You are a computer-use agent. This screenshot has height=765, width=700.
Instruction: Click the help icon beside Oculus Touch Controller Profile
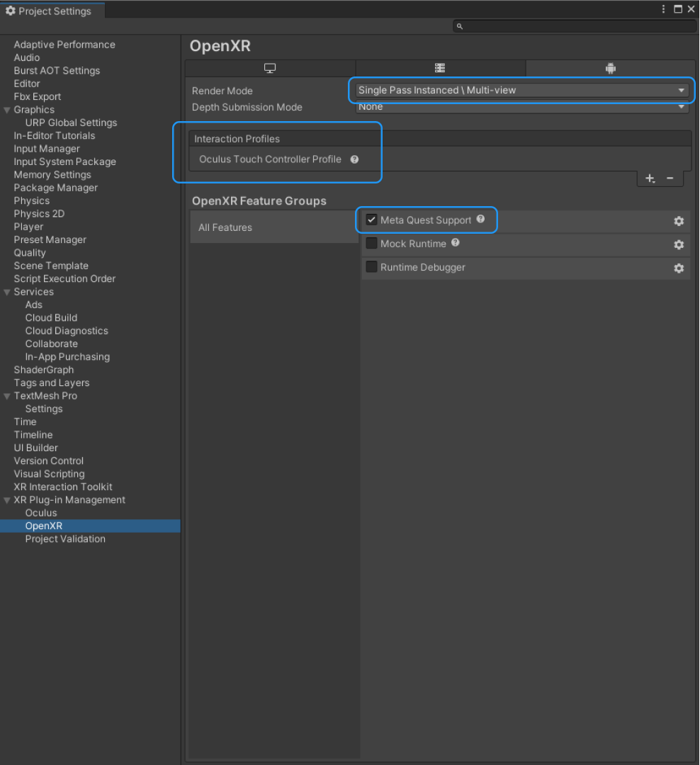(x=354, y=159)
